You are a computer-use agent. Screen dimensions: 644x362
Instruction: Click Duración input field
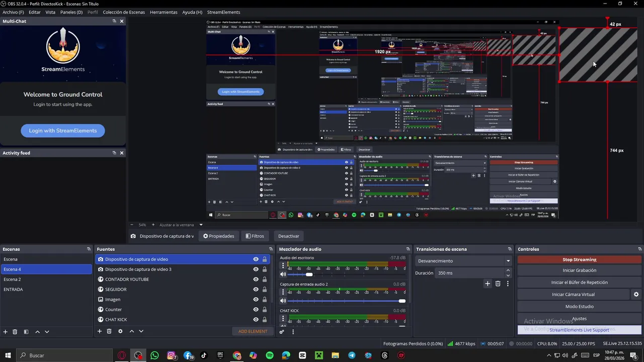click(469, 273)
